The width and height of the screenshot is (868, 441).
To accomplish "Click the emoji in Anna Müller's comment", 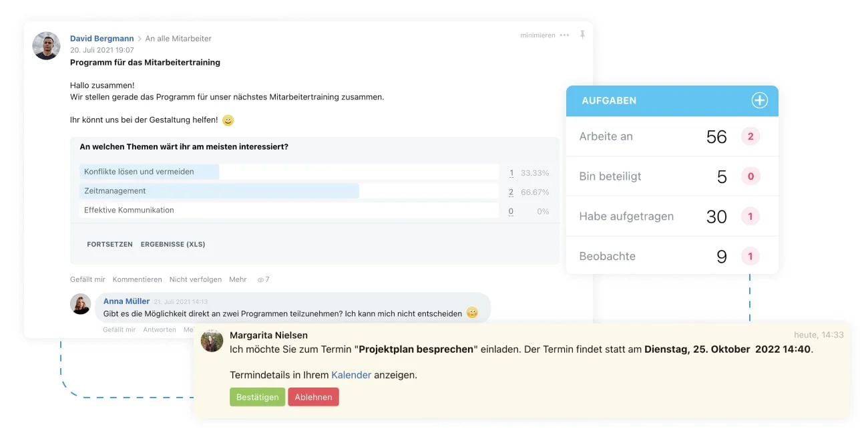I will point(472,313).
